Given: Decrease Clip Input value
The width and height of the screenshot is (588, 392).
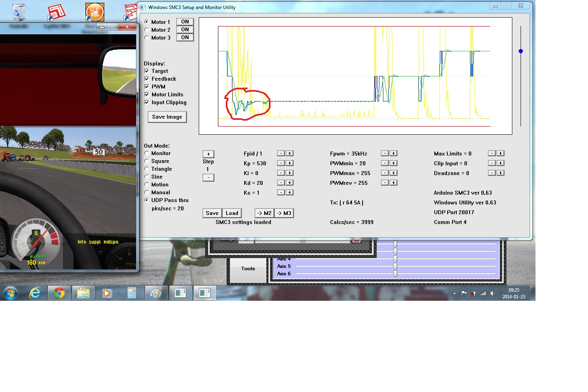Looking at the screenshot, I should [x=492, y=163].
